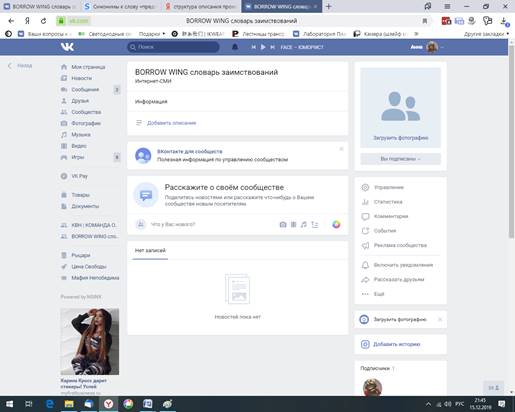Viewport: 515px width, 412px height.
Task: Open Друзья in the left menu
Action: pyautogui.click(x=80, y=101)
